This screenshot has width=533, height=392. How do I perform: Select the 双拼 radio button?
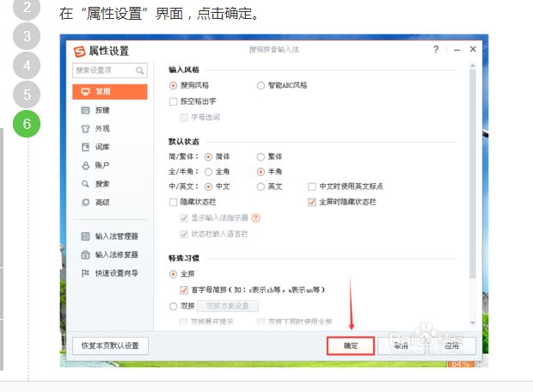point(173,306)
